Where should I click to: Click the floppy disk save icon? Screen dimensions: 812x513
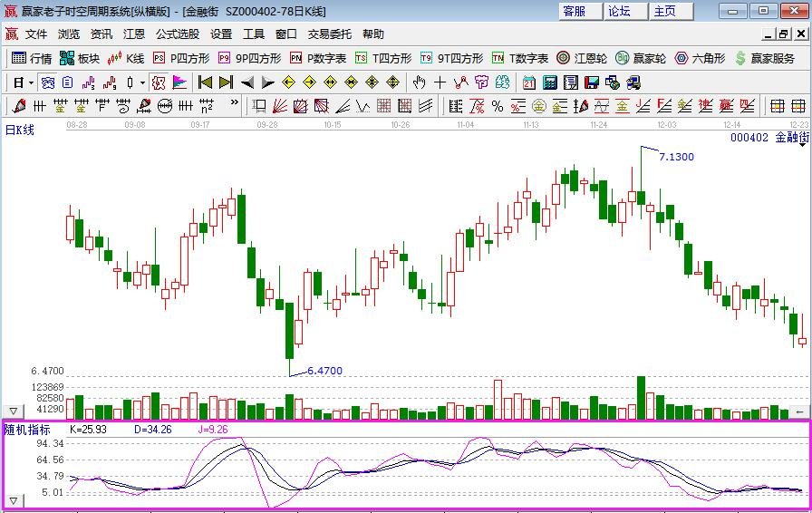pos(592,82)
